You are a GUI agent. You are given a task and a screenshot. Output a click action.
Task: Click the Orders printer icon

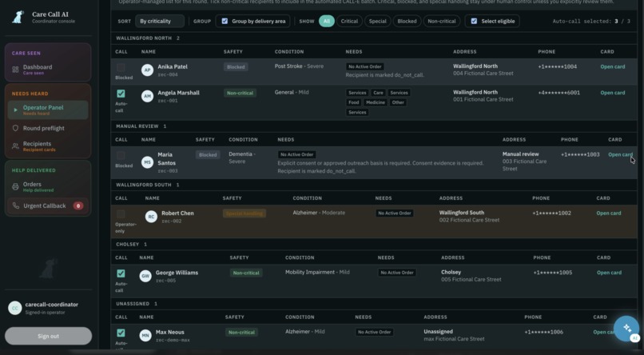[15, 186]
